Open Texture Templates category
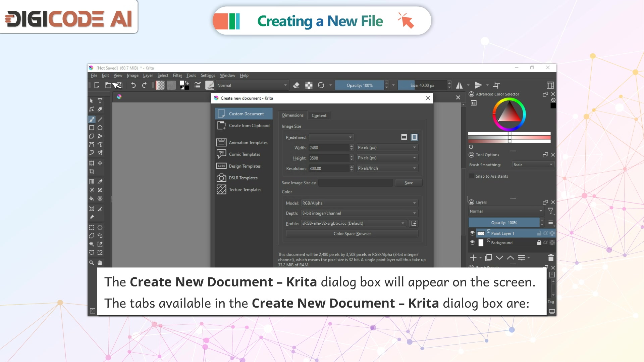This screenshot has height=362, width=644. pos(244,190)
